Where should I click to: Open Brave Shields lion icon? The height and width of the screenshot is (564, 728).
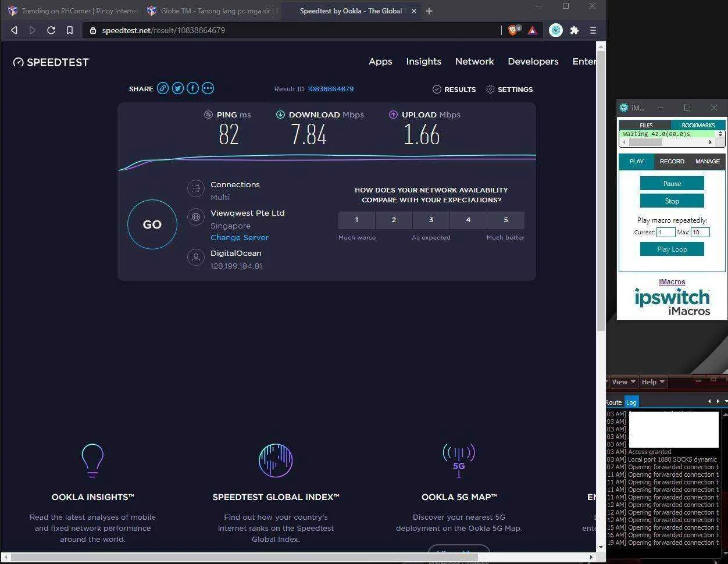(x=513, y=30)
